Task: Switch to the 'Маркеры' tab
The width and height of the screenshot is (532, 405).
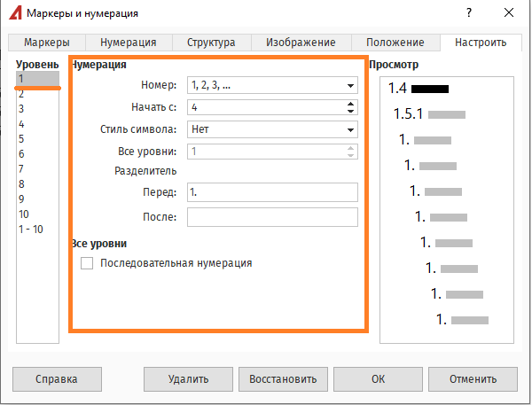Action: [47, 43]
